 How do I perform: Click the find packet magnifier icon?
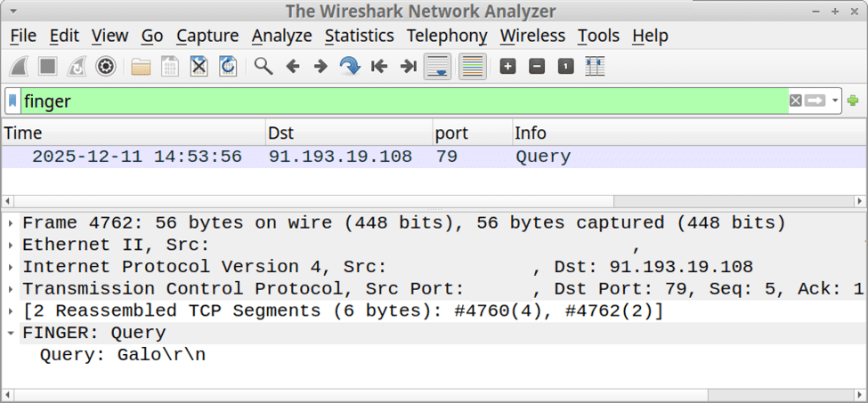coord(263,67)
